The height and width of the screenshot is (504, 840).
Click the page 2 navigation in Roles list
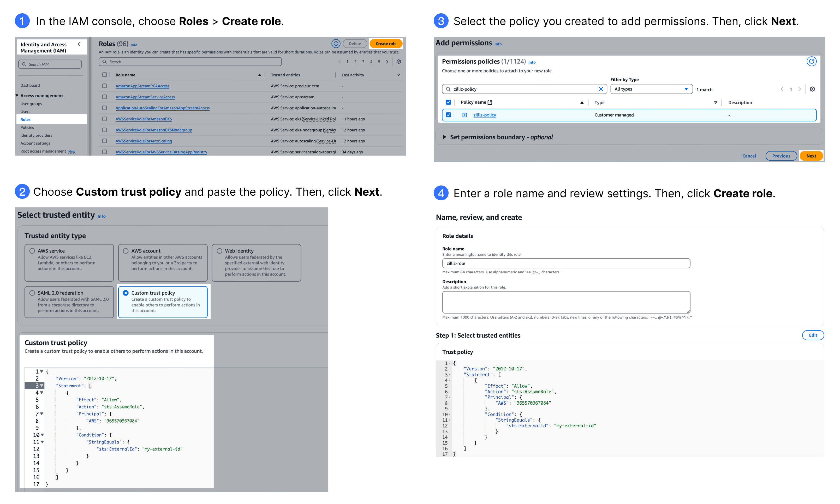pos(355,63)
